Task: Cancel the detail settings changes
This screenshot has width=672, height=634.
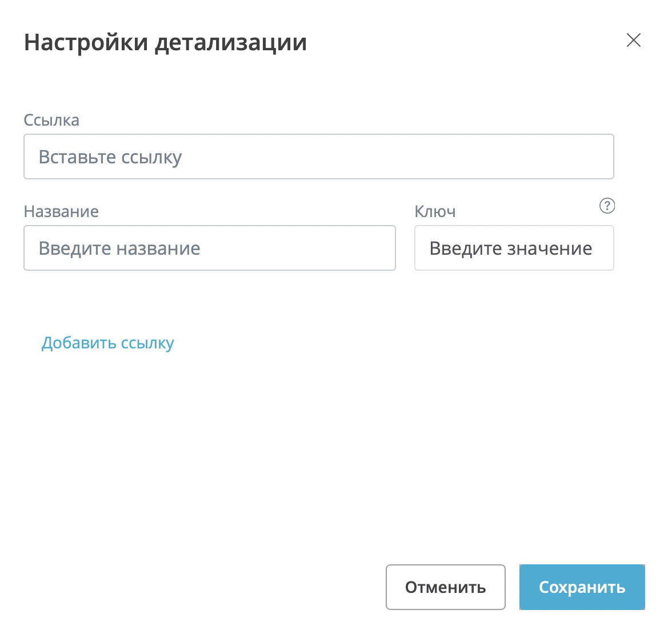Action: point(445,587)
